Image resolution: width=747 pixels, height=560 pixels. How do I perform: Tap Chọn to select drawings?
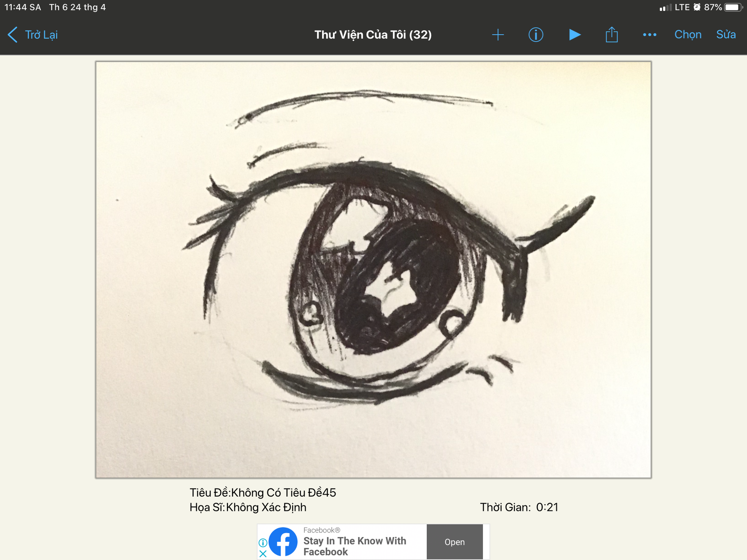687,35
